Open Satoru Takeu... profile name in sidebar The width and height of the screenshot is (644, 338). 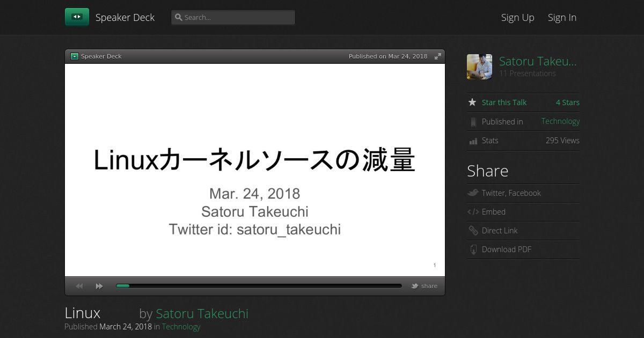coord(538,61)
